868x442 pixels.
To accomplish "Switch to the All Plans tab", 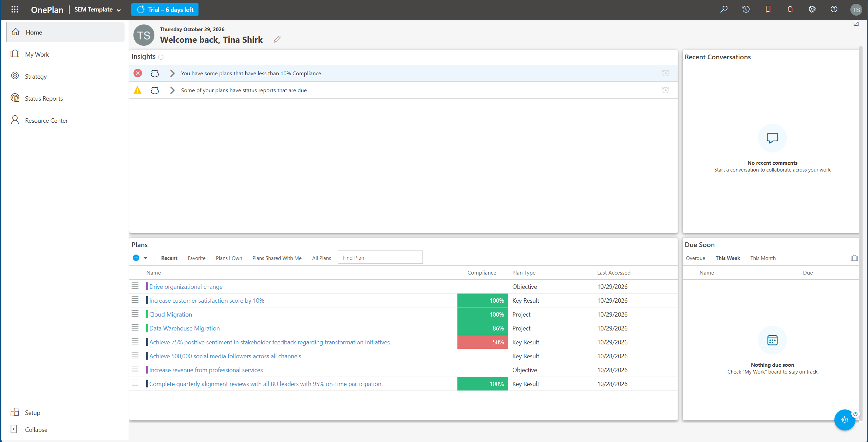I will coord(321,258).
